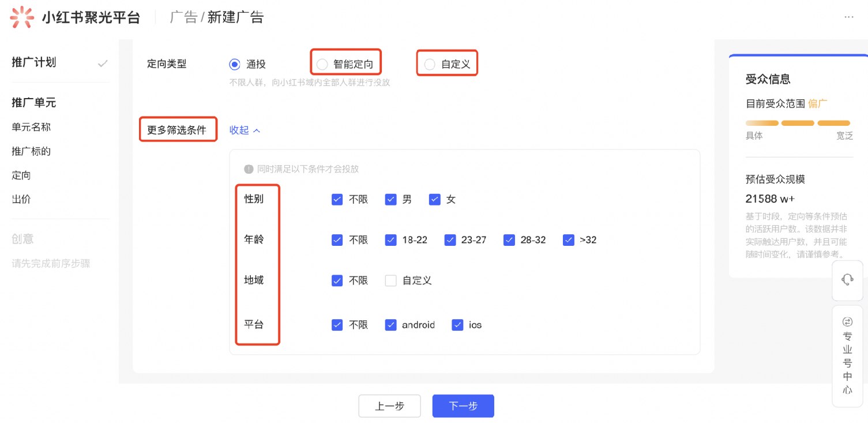Click the 下一步 button
This screenshot has height=423, width=868.
tap(463, 406)
